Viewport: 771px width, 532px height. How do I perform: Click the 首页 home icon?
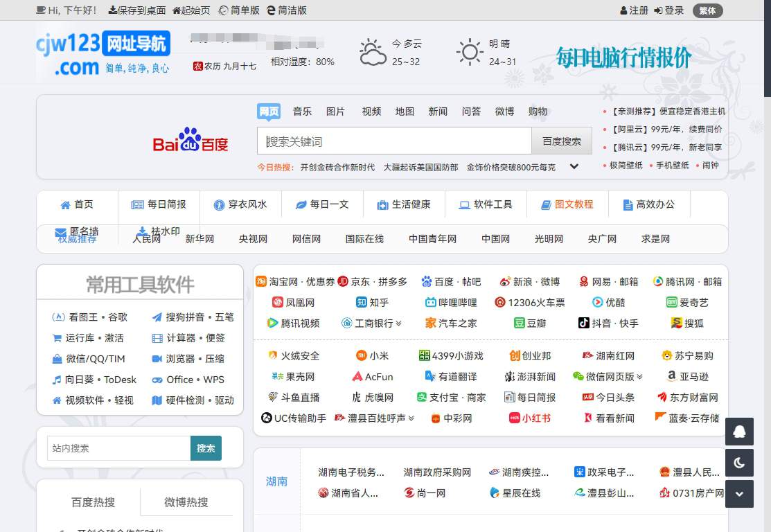[65, 205]
